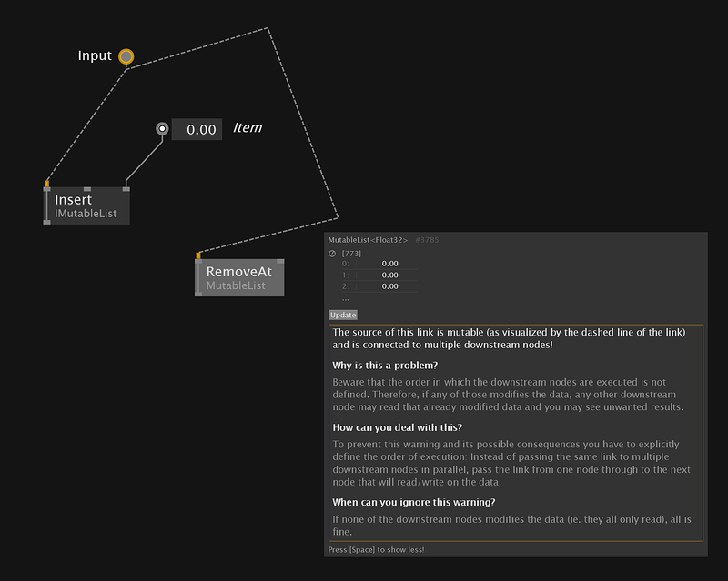Click the [773] list count entry
Image resolution: width=728 pixels, height=581 pixels.
[x=349, y=253]
